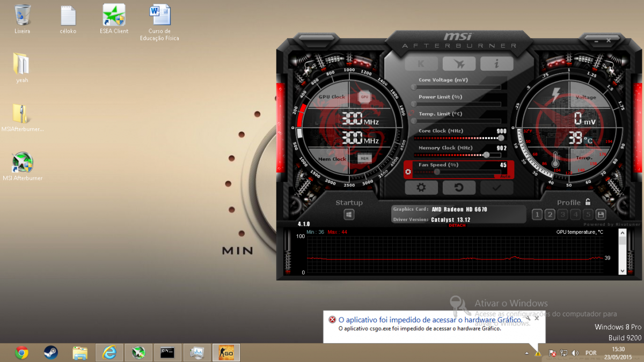This screenshot has height=362, width=644.
Task: Select the ESEA Client desktop shortcut
Action: [114, 19]
